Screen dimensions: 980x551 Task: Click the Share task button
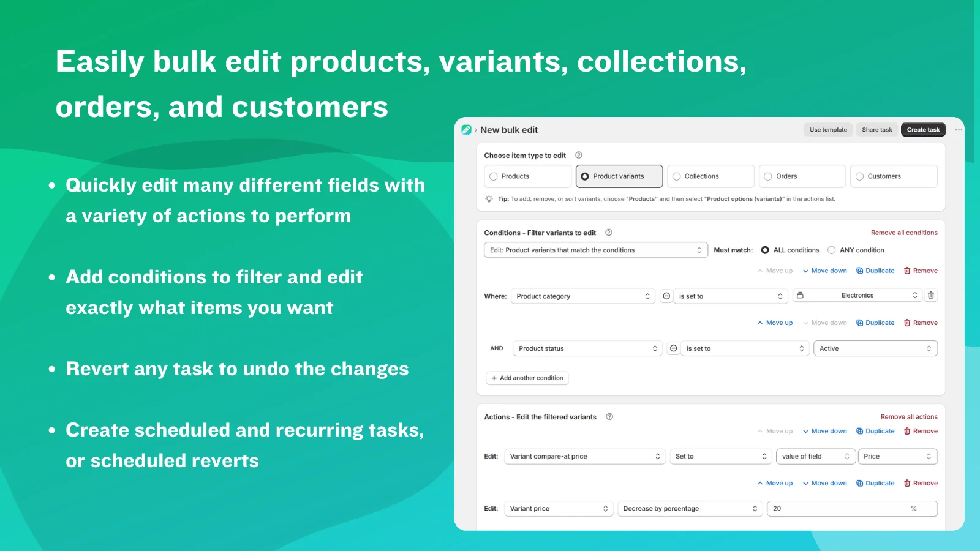coord(877,130)
